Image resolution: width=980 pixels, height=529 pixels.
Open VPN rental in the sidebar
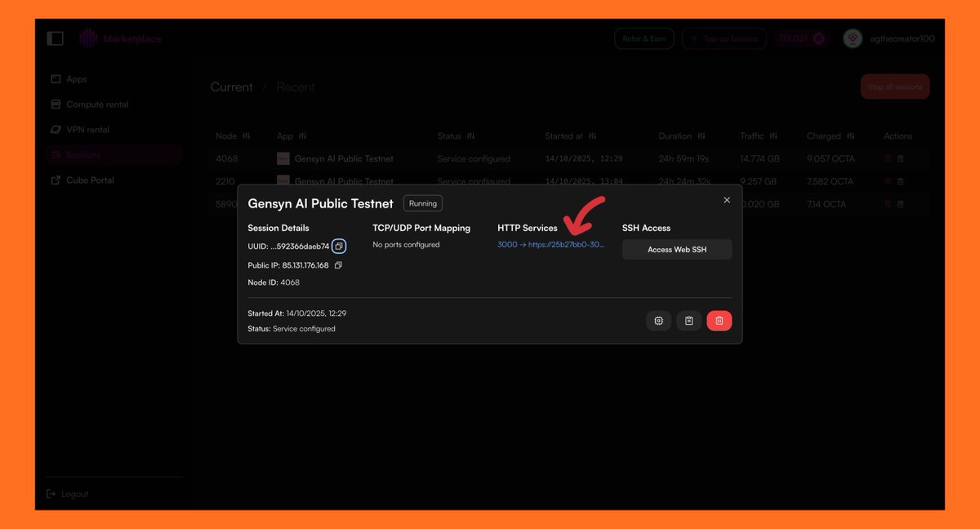click(80, 130)
